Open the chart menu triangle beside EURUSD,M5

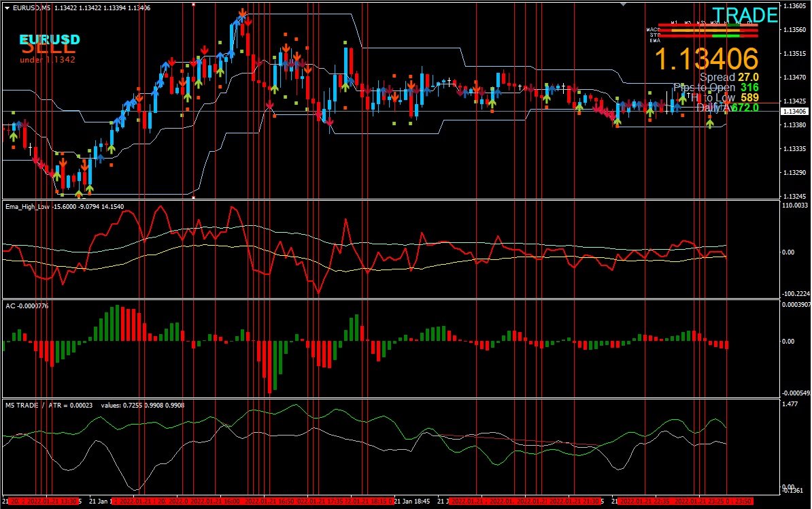tap(7, 7)
